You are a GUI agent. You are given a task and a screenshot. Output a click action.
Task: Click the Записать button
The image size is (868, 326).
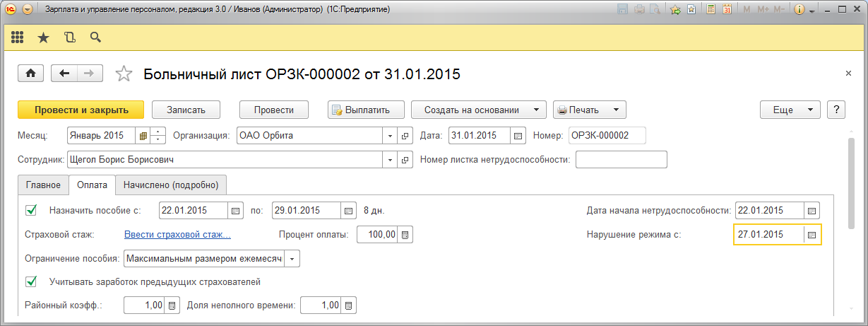pyautogui.click(x=186, y=110)
